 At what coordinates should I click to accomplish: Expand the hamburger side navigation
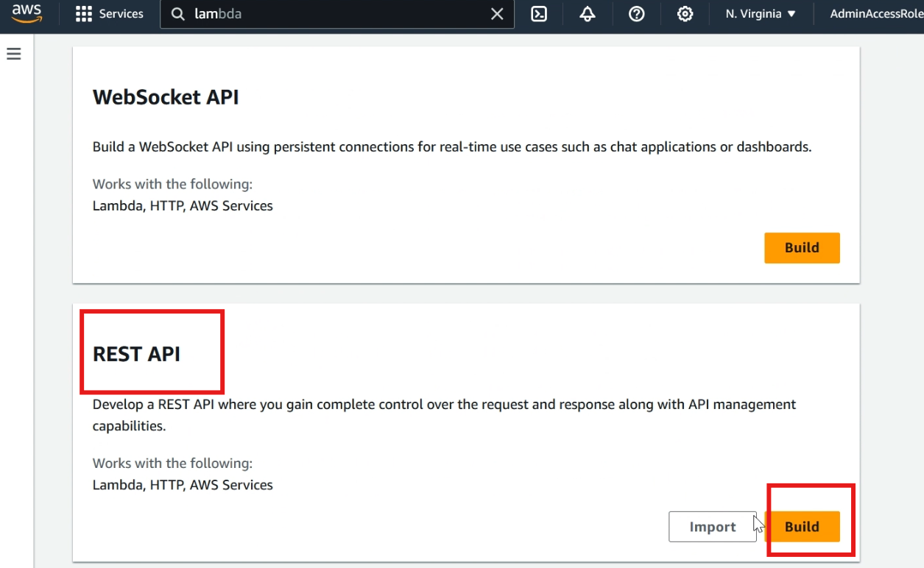tap(13, 54)
